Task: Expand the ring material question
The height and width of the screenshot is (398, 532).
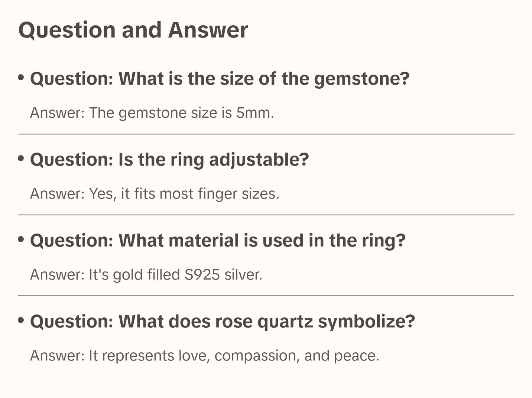Action: (x=218, y=241)
